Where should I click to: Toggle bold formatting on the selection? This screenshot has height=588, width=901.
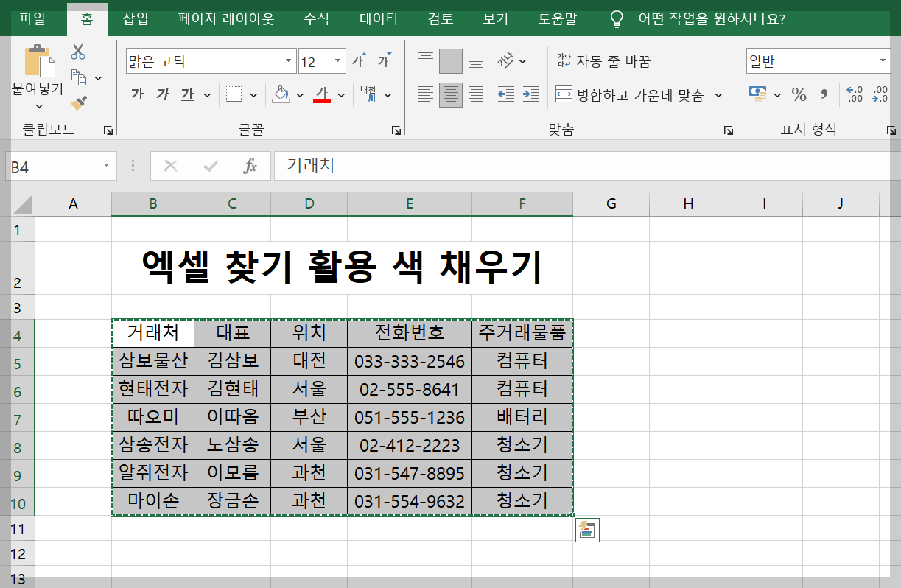(x=137, y=95)
